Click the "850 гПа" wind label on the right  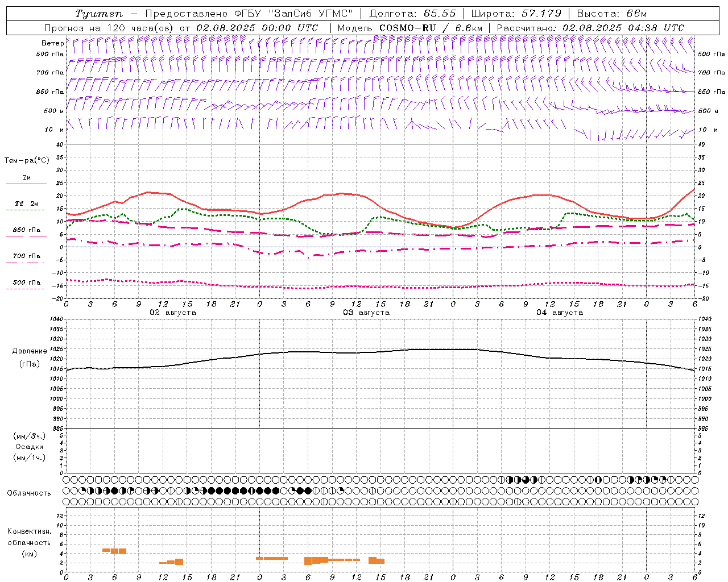[712, 92]
